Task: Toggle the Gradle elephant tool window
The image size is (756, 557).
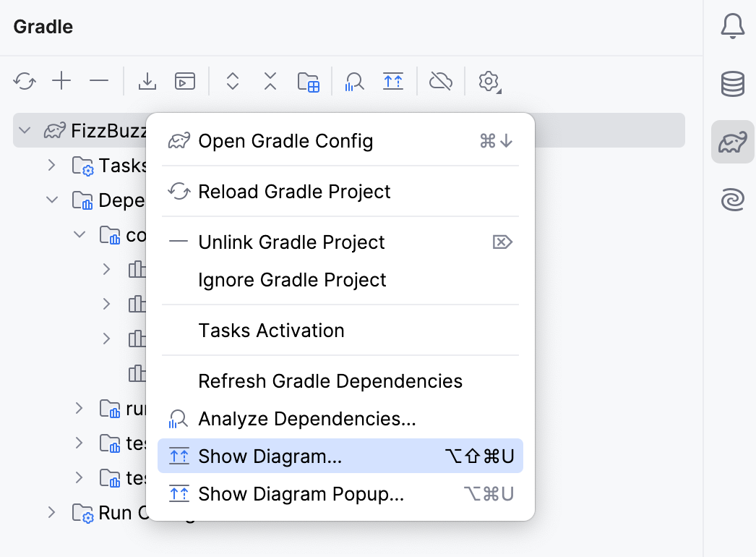Action: [x=732, y=142]
